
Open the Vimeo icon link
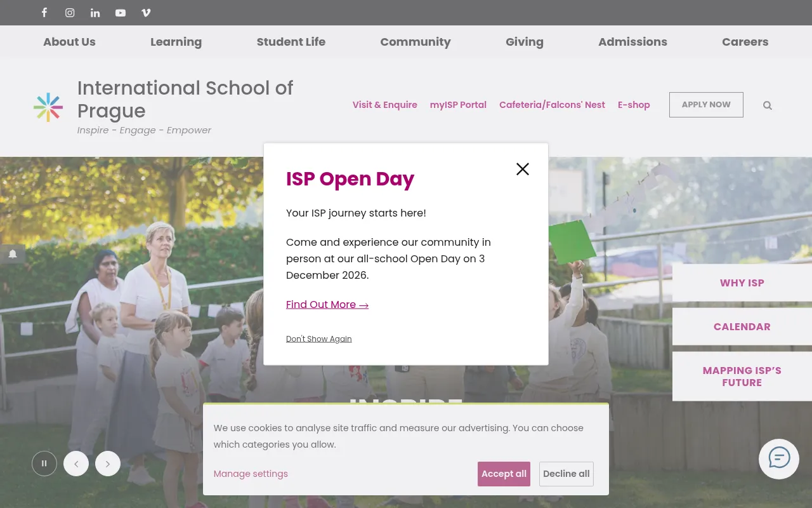tap(146, 13)
